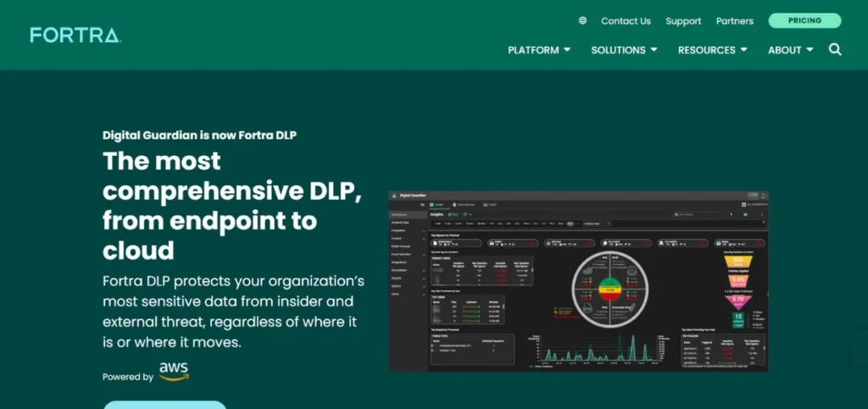Click the Digital Guardian dashboard screenshot

(578, 281)
